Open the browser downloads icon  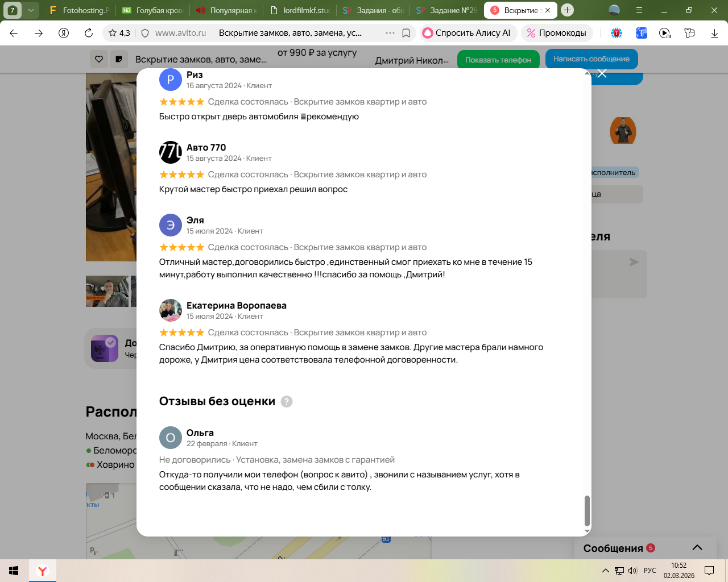point(714,33)
